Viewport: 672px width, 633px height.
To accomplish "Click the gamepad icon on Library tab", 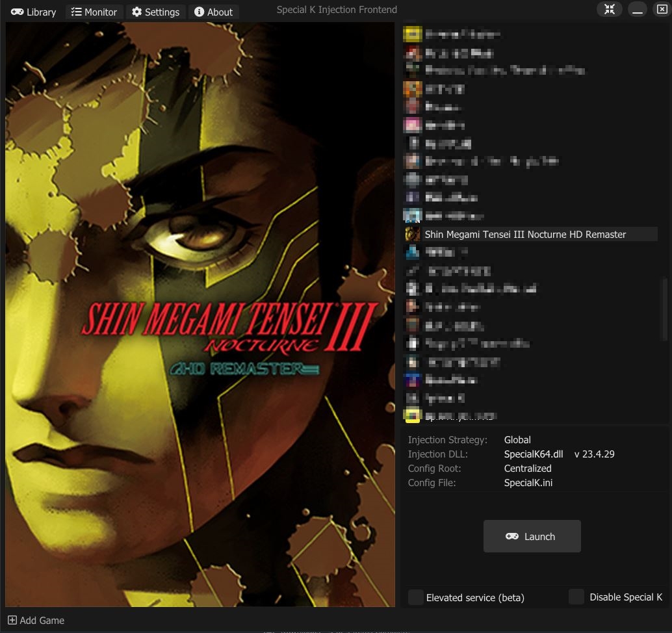I will click(x=17, y=12).
